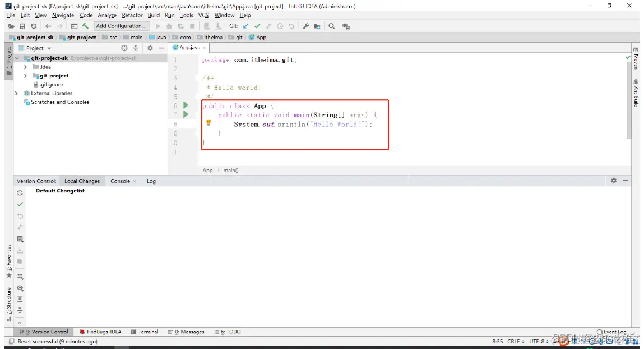Show Git history with the clock icon

click(280, 26)
